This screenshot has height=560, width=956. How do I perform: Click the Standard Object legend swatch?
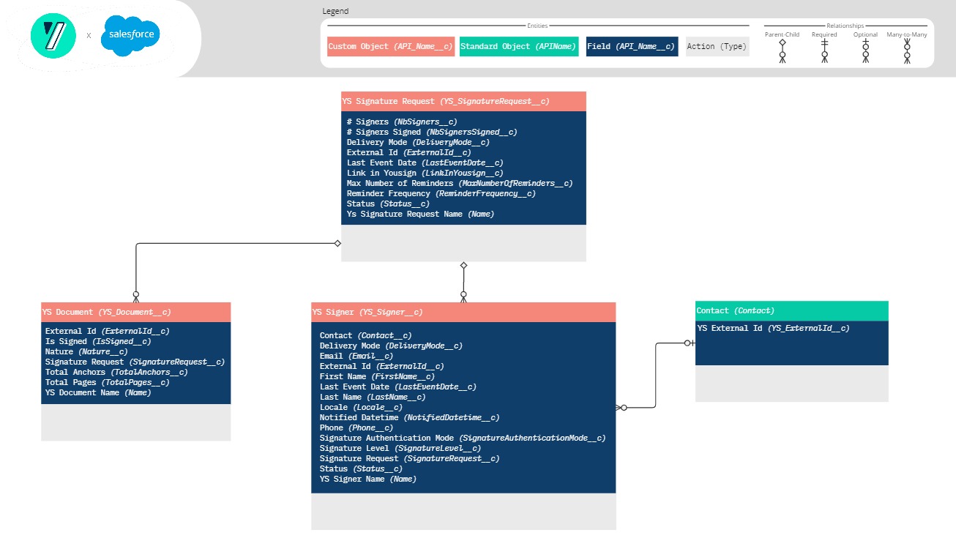(x=519, y=47)
